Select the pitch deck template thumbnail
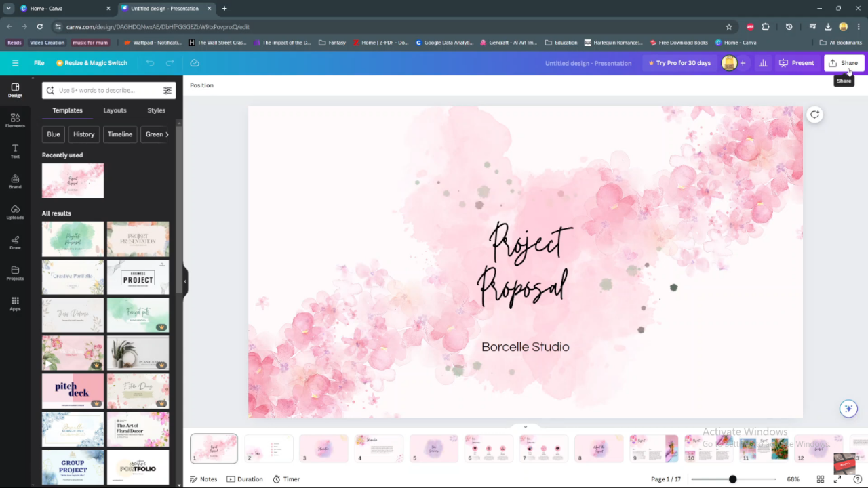 pyautogui.click(x=73, y=391)
